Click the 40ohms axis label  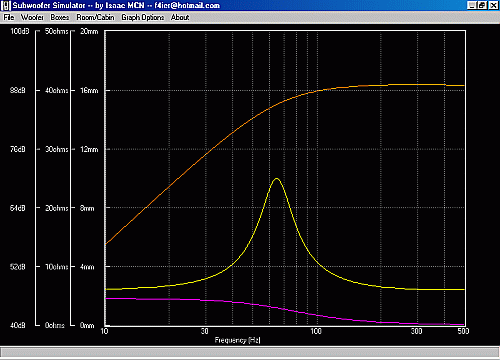pos(57,90)
